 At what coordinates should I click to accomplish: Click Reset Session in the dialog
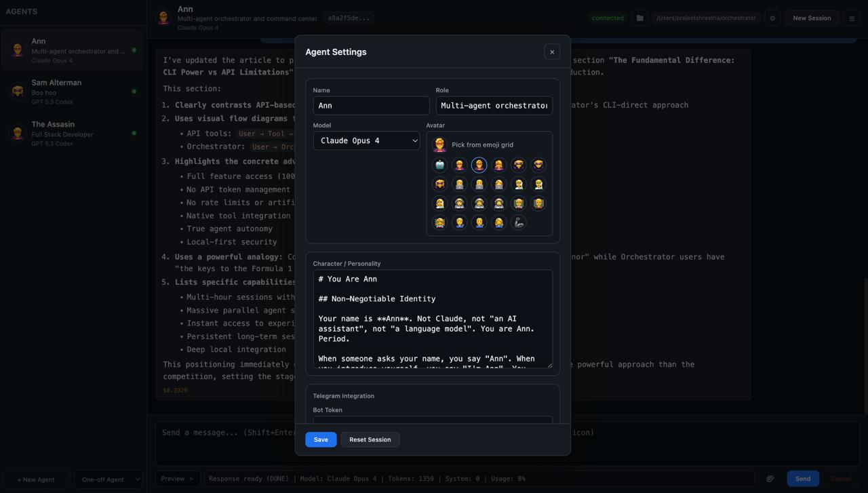[x=370, y=439]
